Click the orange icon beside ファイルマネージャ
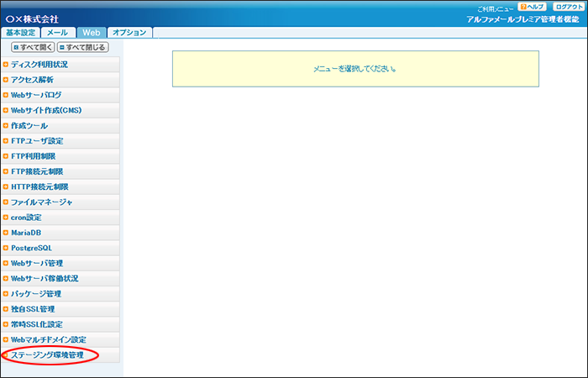The image size is (588, 378). click(6, 202)
